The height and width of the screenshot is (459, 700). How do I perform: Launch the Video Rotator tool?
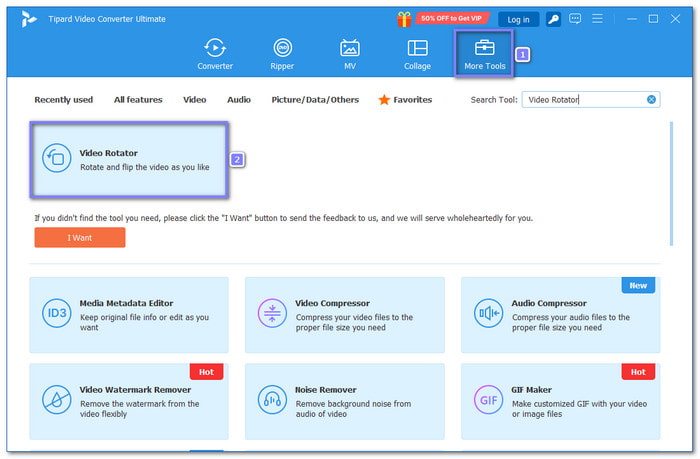129,160
